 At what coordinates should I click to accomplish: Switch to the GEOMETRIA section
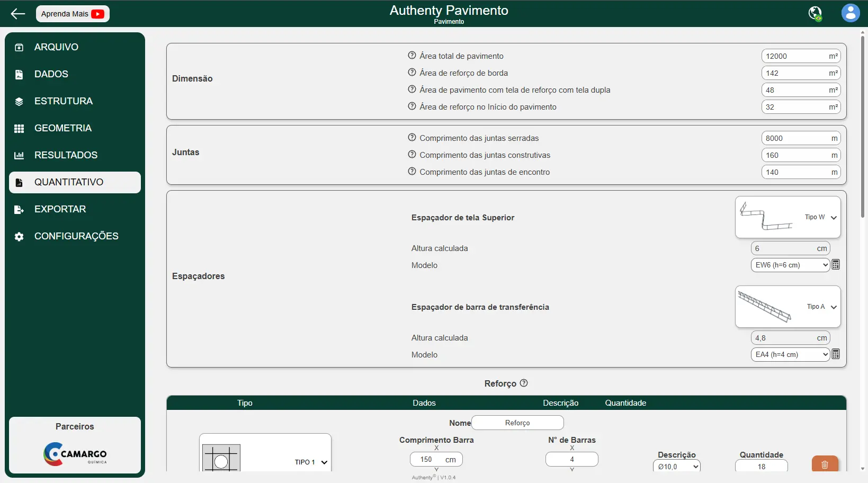[75, 128]
